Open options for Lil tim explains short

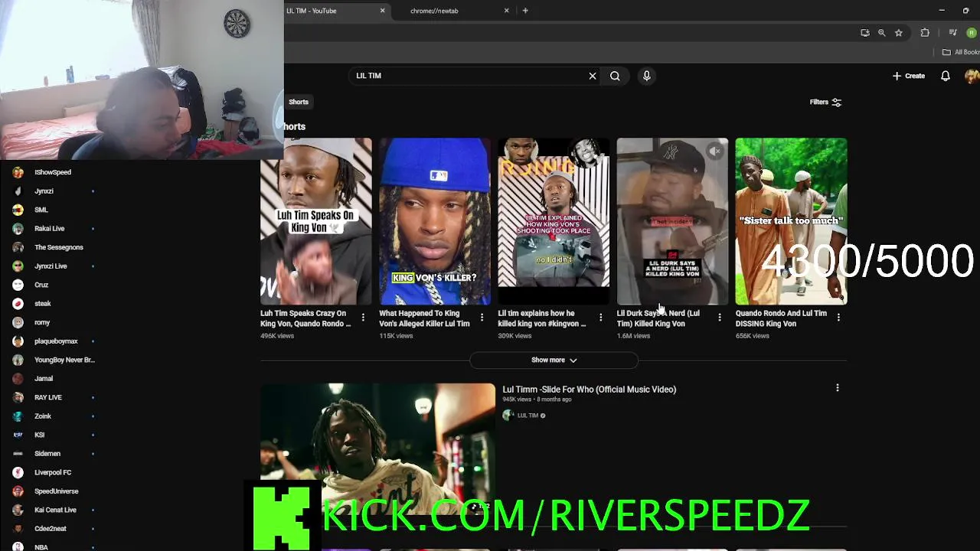(x=600, y=318)
